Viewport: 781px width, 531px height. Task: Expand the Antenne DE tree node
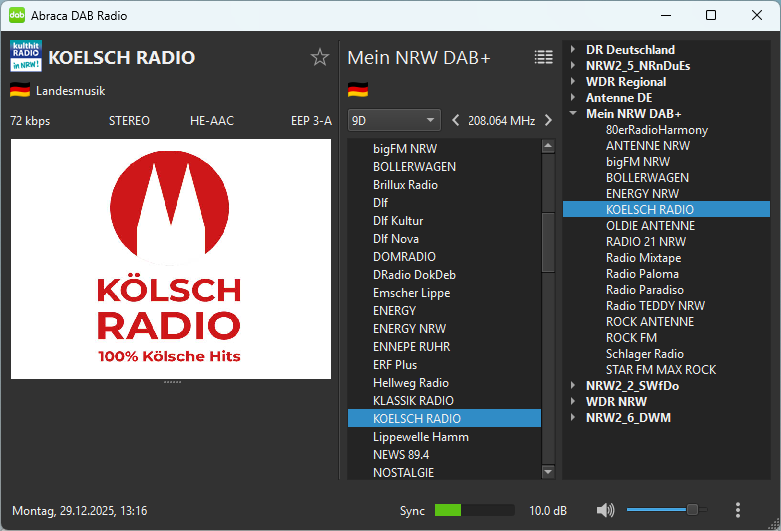click(x=573, y=98)
